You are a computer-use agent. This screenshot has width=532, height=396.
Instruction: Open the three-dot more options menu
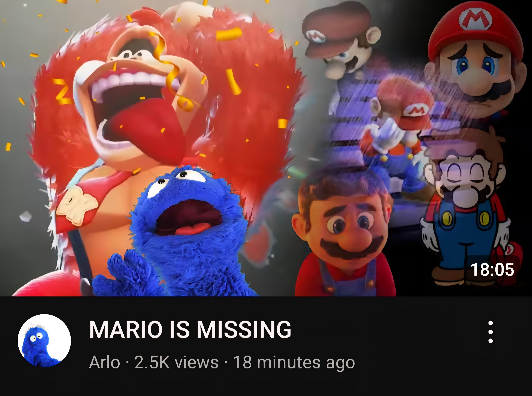[490, 332]
